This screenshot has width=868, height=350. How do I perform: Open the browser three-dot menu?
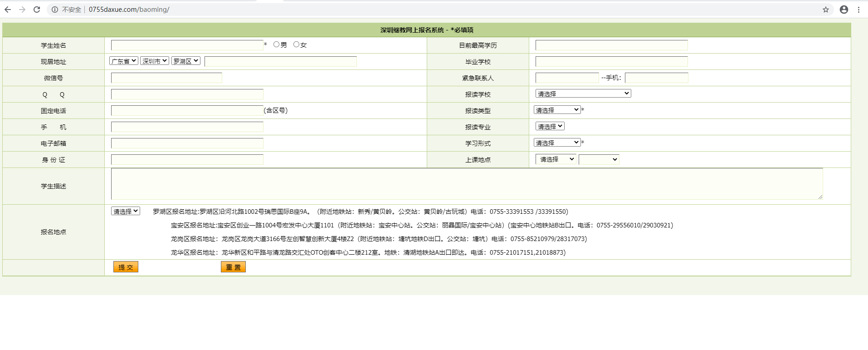click(858, 10)
